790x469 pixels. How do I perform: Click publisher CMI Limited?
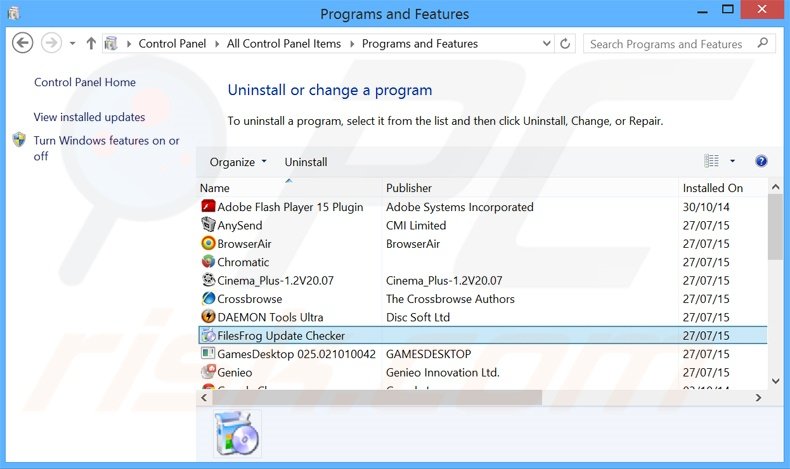(x=416, y=225)
